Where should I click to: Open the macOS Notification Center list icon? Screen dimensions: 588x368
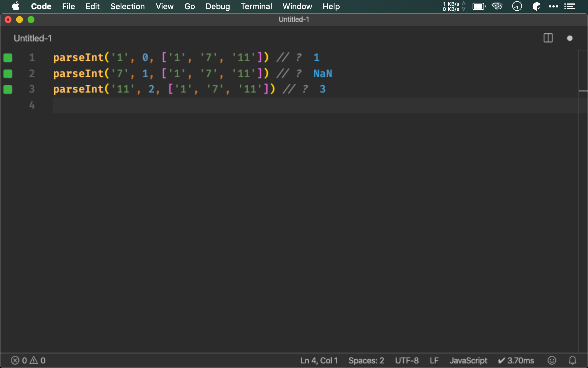pos(569,6)
